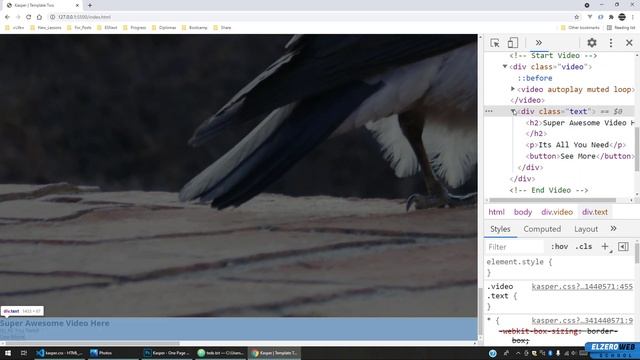Open kasper.css line 9 source link
Screen dimensions: 640x360
582,321
